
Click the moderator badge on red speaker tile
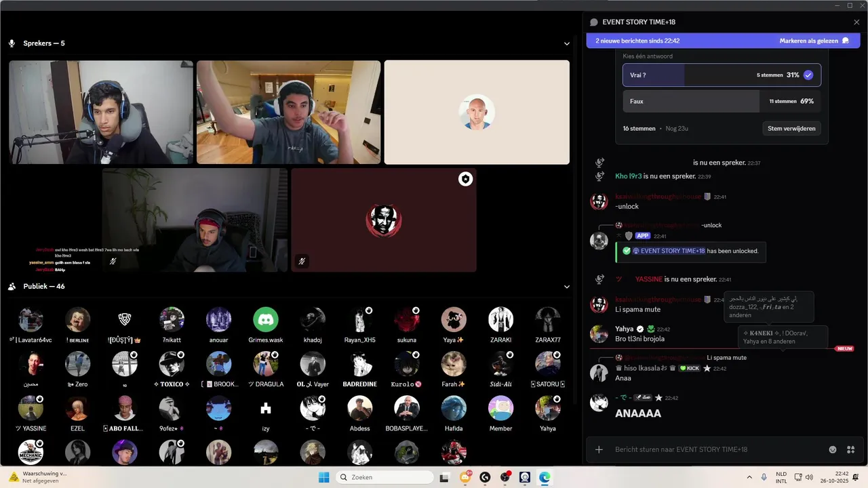465,179
